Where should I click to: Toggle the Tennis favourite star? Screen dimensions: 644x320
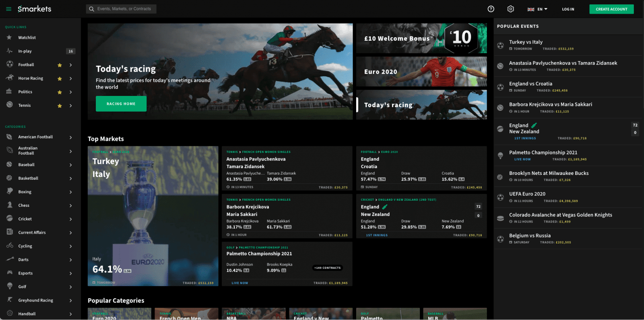[x=60, y=106]
